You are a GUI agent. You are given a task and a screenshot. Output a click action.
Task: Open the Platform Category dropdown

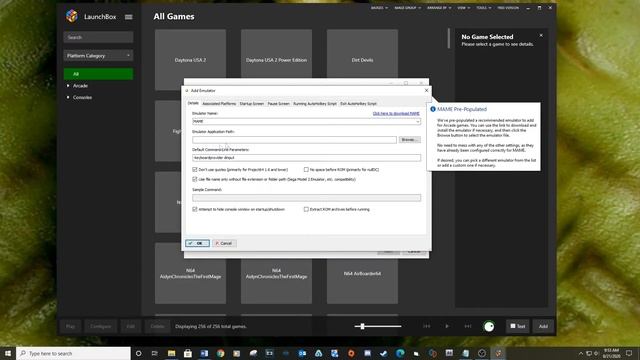98,56
